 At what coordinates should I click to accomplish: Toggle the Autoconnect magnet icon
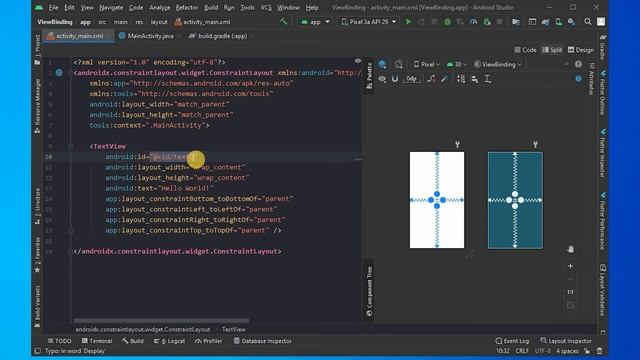tap(395, 79)
